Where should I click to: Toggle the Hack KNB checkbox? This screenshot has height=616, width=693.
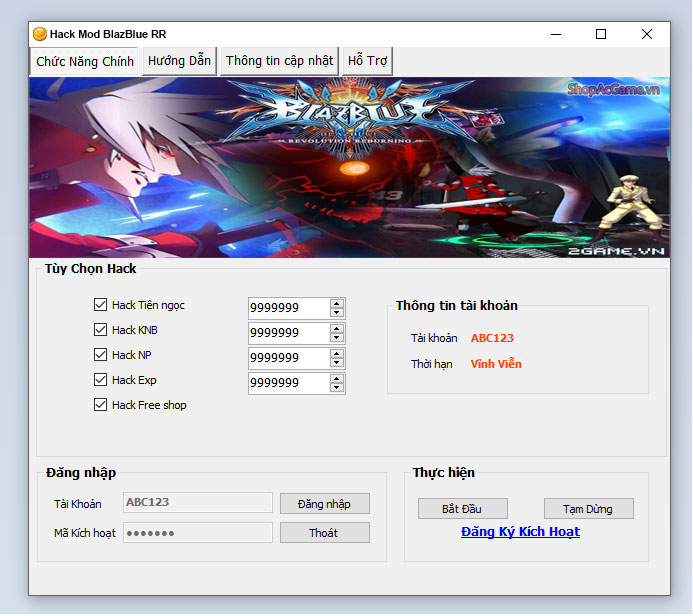(100, 330)
